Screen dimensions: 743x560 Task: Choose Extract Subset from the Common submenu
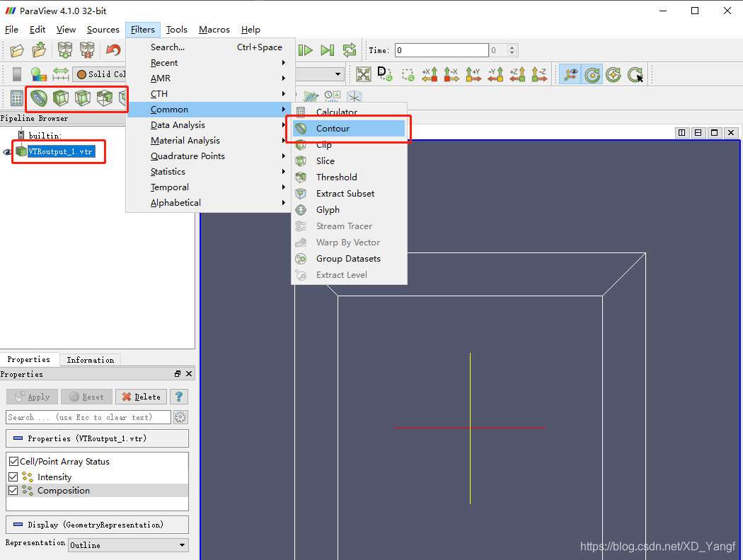coord(349,193)
